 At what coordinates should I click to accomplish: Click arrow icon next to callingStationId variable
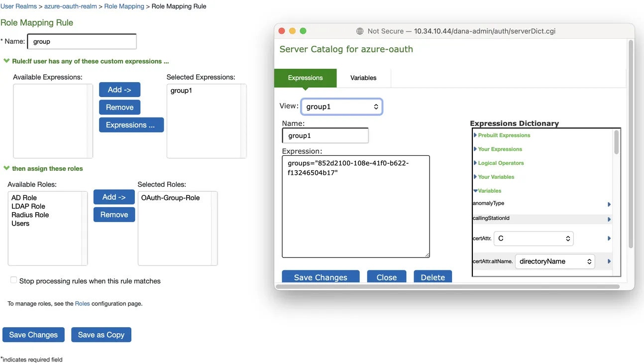point(609,220)
